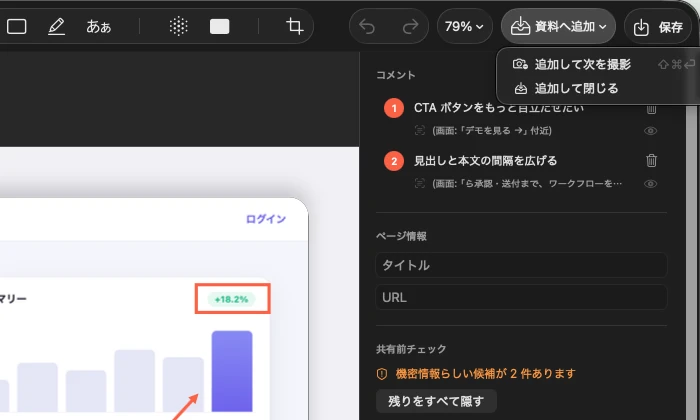Select the rectangle shape tool

(x=17, y=27)
